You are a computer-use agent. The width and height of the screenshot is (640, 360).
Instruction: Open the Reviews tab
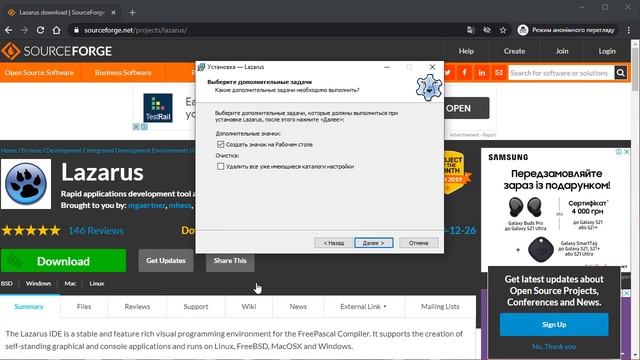pos(137,307)
